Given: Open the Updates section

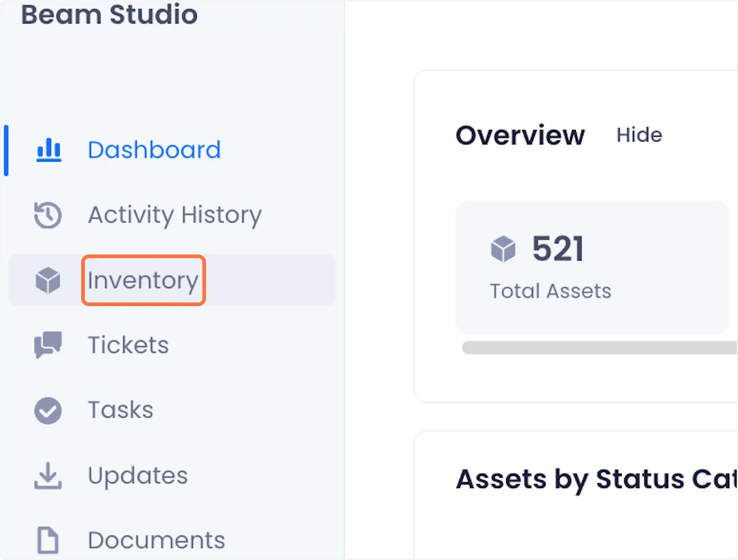Looking at the screenshot, I should point(138,476).
